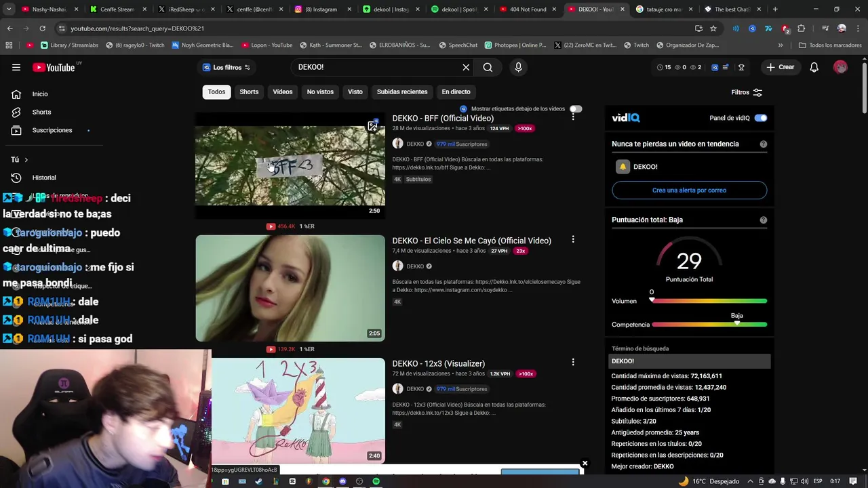Play the blonde girl video thumbnail
The height and width of the screenshot is (488, 868).
pyautogui.click(x=290, y=288)
